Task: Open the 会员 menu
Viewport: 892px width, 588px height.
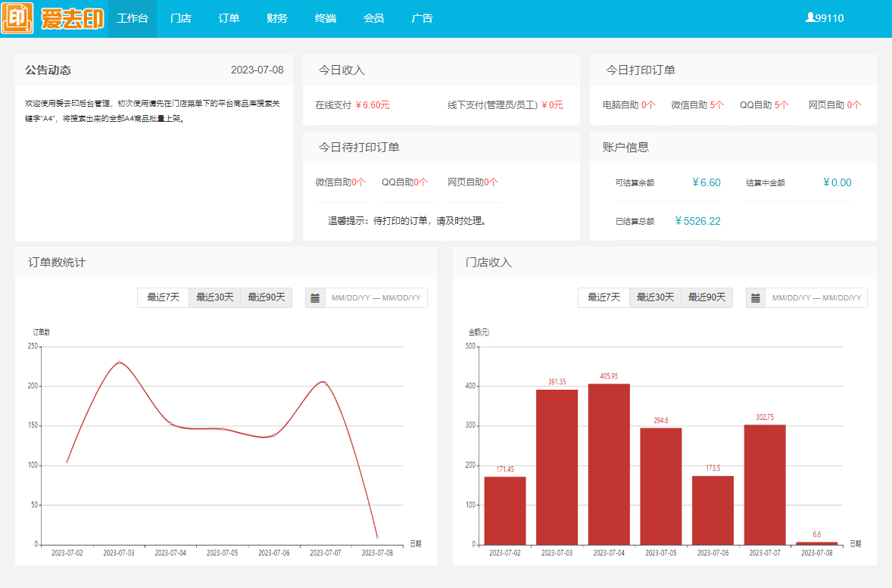Action: pyautogui.click(x=374, y=18)
